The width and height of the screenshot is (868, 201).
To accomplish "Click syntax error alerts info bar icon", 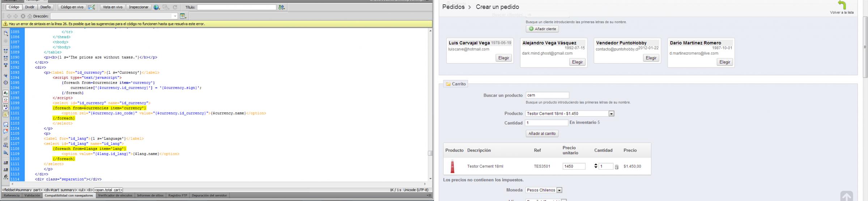I will pos(6,114).
